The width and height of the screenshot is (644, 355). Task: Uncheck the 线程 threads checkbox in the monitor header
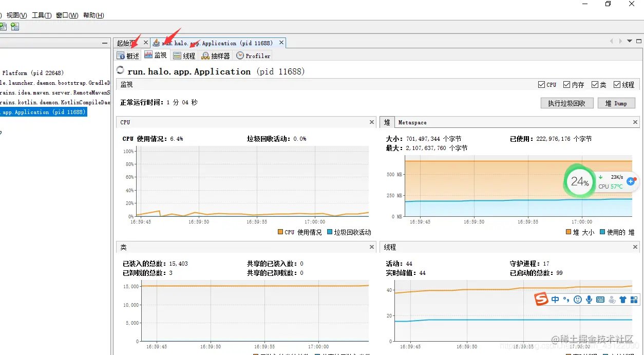[617, 84]
